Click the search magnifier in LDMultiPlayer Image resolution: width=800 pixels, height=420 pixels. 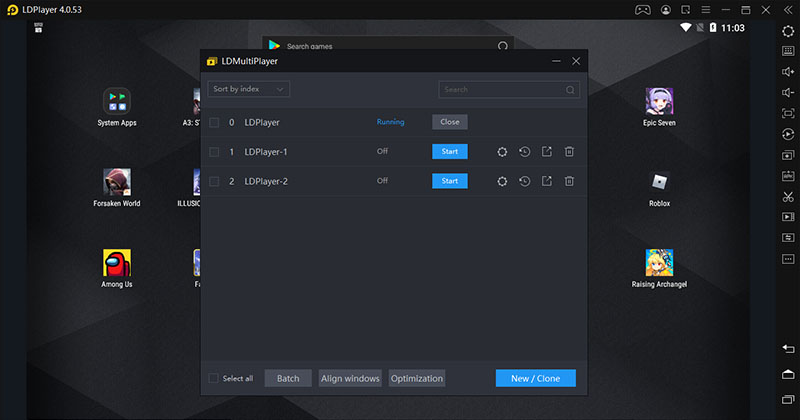point(570,90)
